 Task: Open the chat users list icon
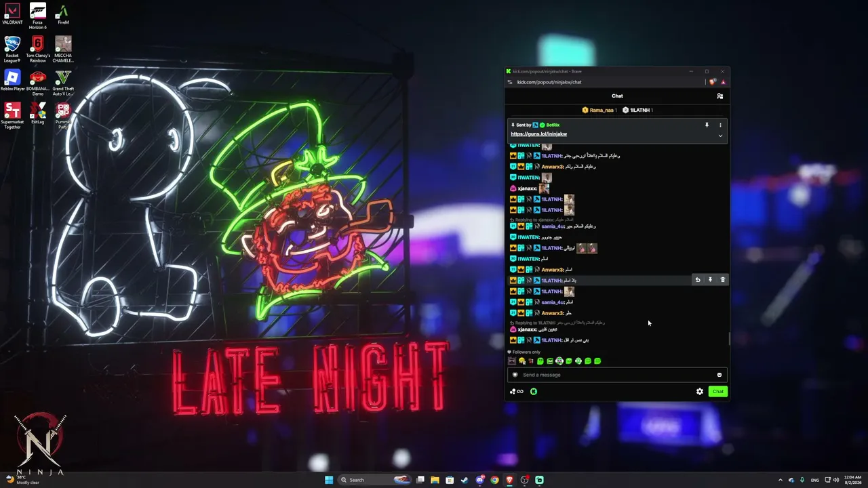click(719, 96)
